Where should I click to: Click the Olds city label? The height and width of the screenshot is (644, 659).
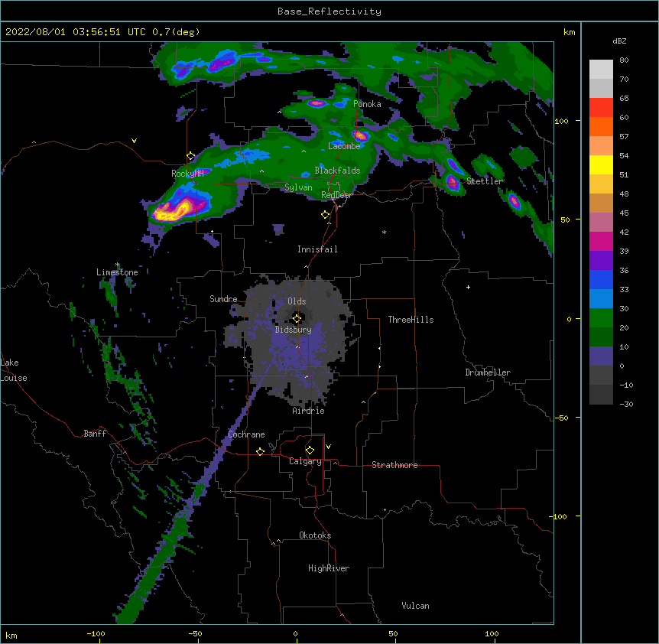pos(297,301)
